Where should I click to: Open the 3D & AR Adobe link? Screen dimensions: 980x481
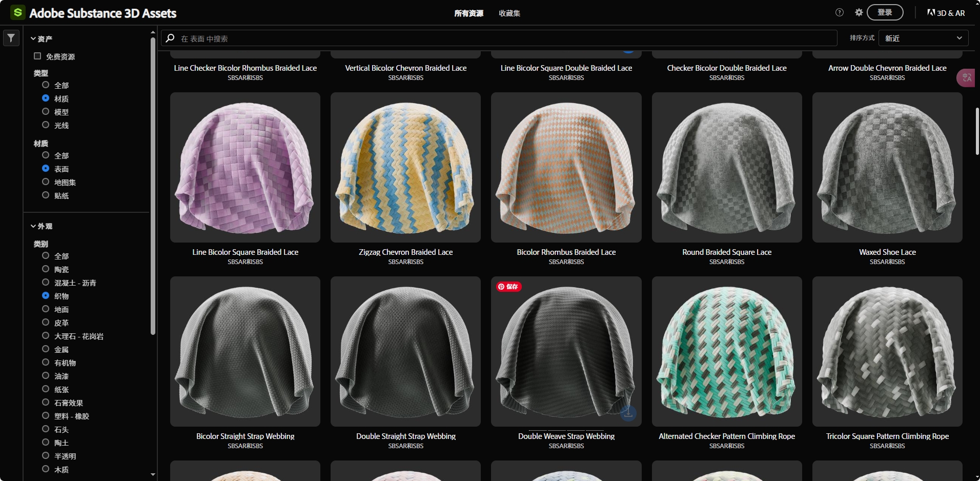click(946, 13)
